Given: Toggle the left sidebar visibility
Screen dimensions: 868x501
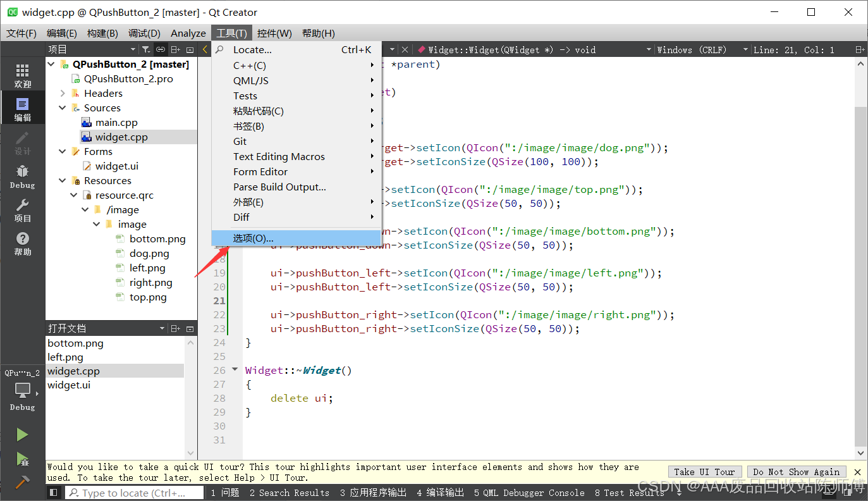Looking at the screenshot, I should [54, 492].
